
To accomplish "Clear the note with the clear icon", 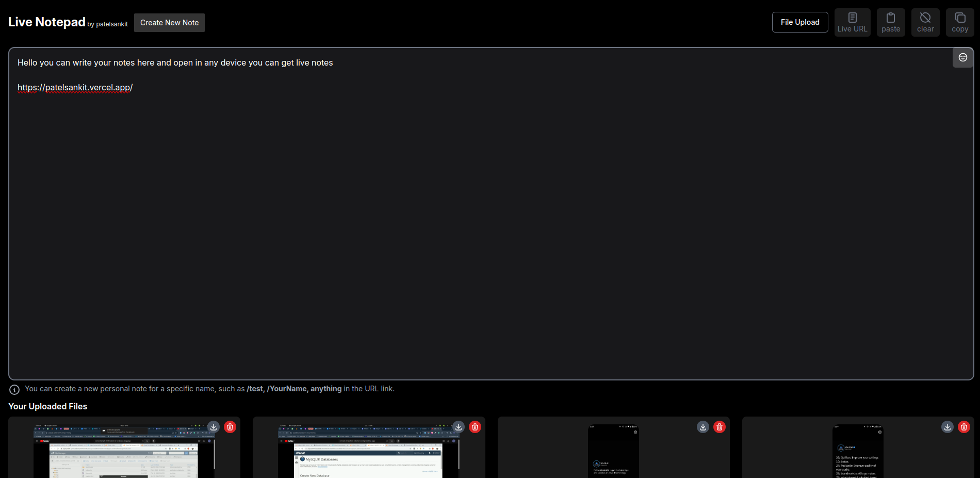I will coord(925,22).
